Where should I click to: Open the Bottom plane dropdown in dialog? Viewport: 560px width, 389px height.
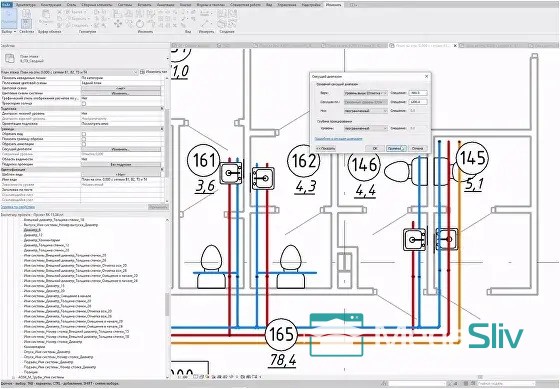pyautogui.click(x=365, y=111)
